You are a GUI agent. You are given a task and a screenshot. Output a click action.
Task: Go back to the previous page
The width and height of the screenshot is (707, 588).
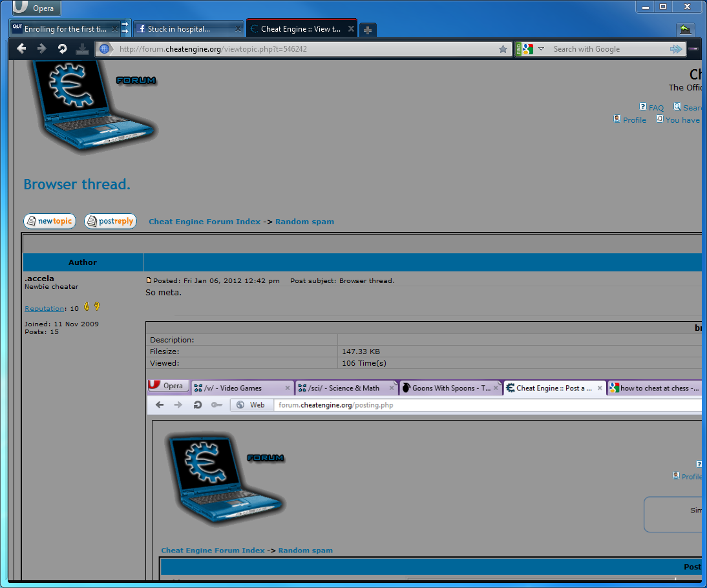pos(21,48)
